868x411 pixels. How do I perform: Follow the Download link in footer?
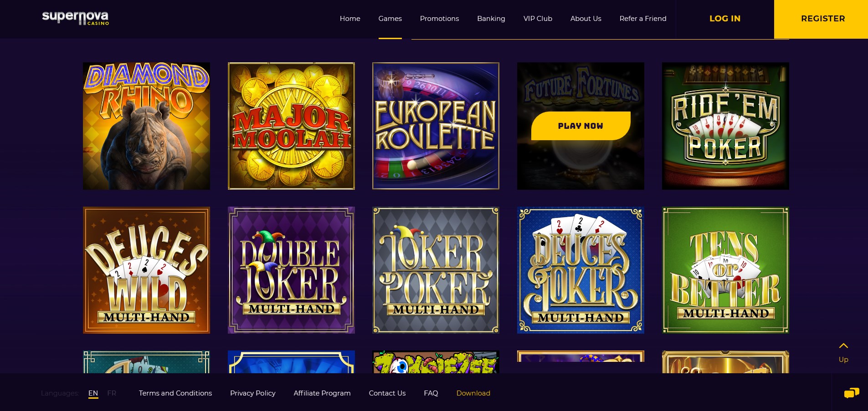pos(473,393)
